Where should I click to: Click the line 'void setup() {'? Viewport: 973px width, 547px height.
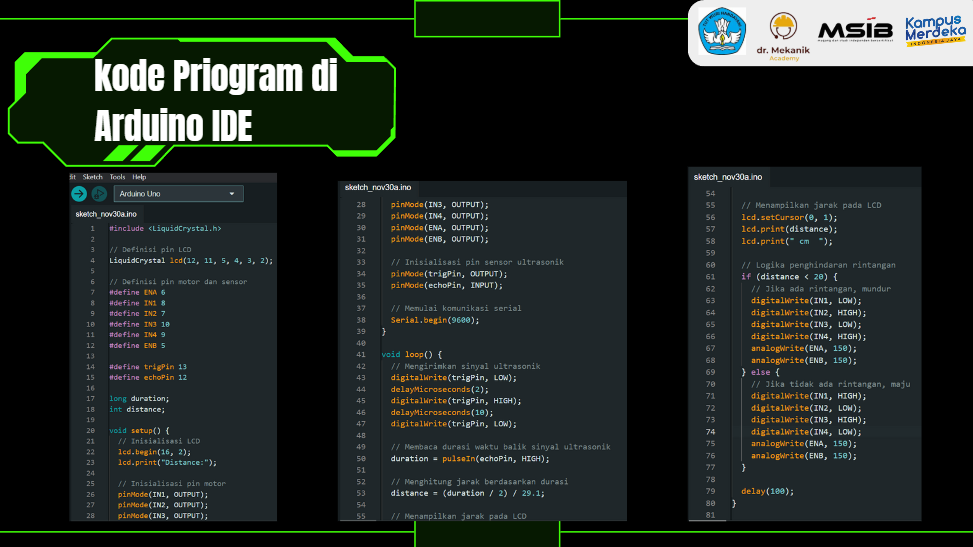pos(139,430)
